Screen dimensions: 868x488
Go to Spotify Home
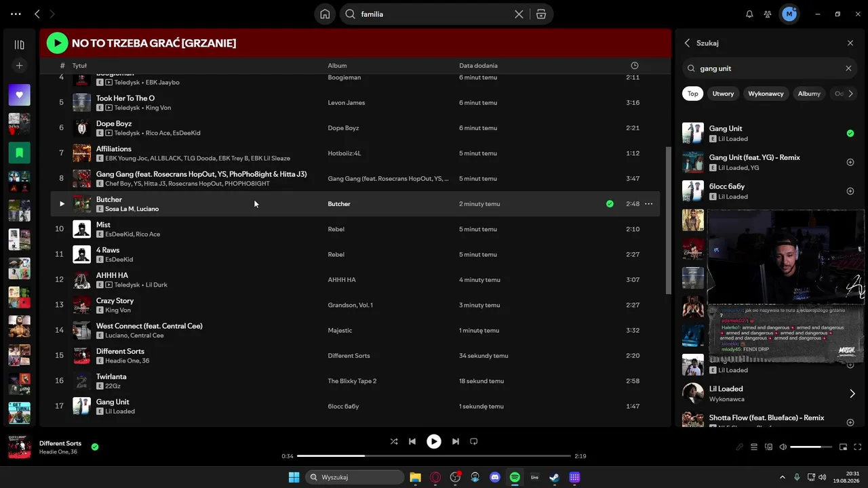pyautogui.click(x=325, y=14)
